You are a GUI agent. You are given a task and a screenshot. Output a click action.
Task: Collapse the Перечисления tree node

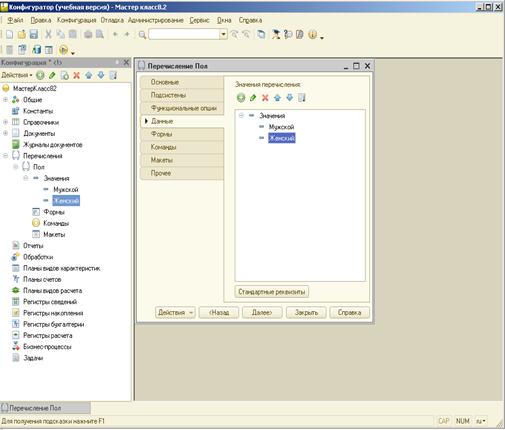pyautogui.click(x=5, y=156)
